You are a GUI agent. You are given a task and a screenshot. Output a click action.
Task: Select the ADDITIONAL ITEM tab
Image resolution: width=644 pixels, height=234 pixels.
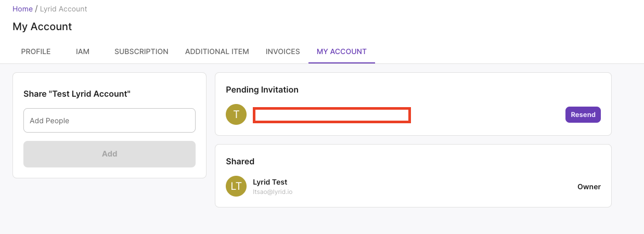tap(217, 51)
